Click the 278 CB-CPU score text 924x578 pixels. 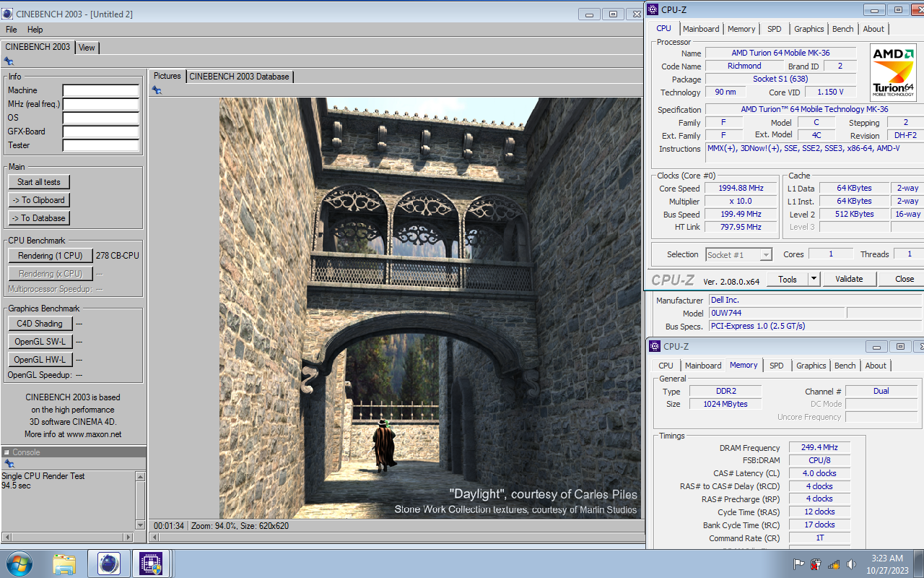click(118, 256)
